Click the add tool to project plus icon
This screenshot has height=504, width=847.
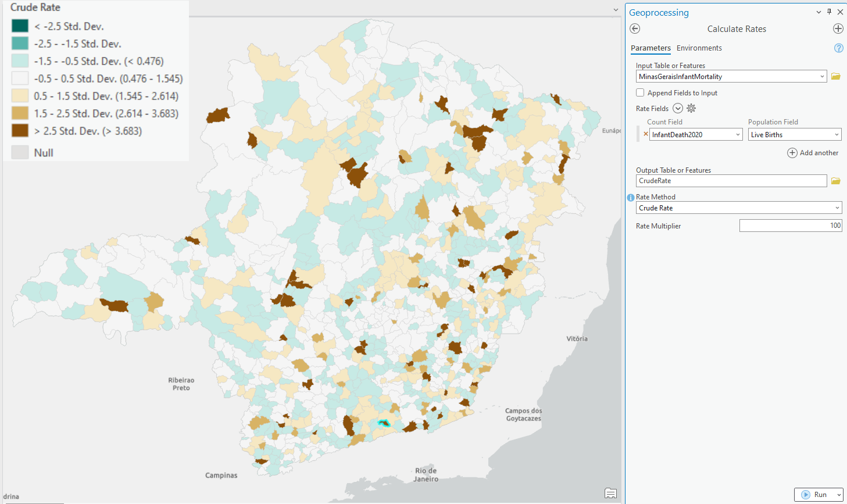[x=838, y=28]
